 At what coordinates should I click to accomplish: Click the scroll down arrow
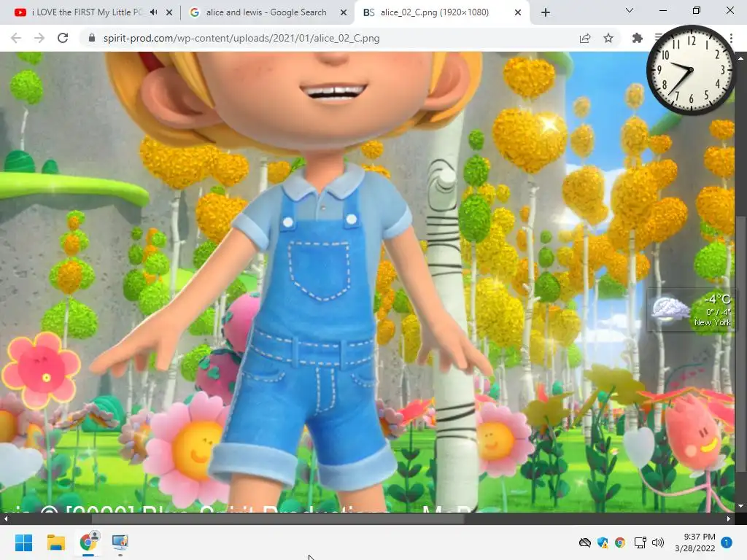pyautogui.click(x=741, y=506)
